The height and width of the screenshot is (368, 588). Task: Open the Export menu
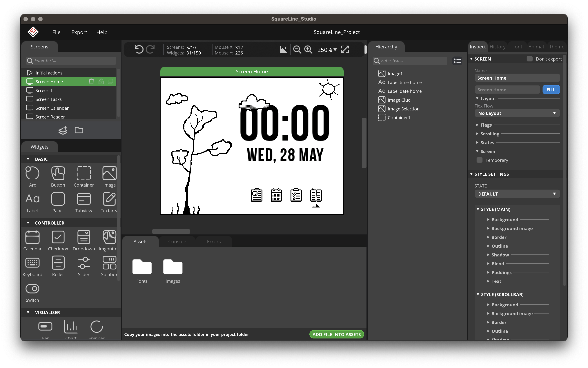[79, 32]
